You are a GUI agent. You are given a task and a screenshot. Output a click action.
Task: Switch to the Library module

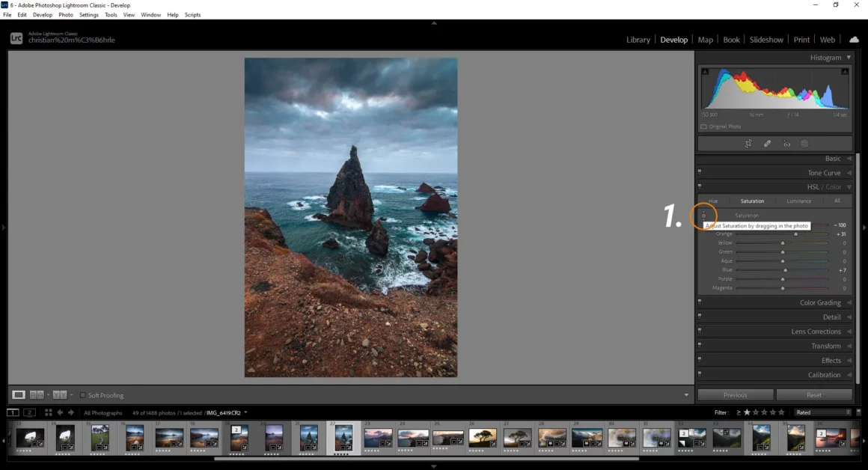point(638,40)
